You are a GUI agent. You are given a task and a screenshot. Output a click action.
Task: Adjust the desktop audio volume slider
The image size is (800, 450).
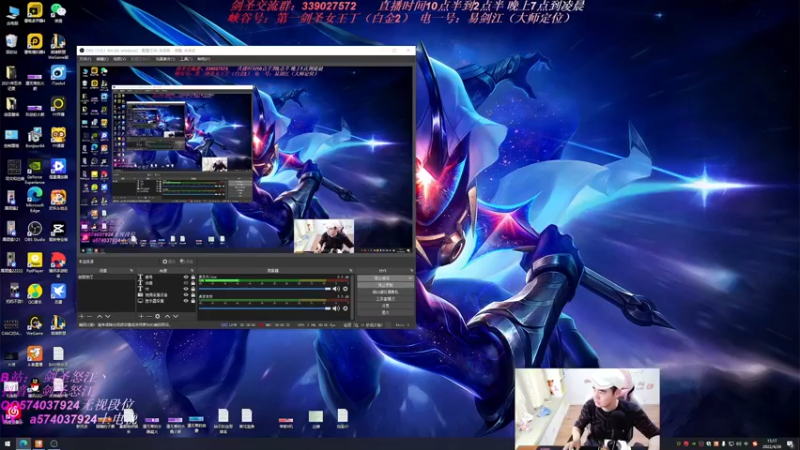click(265, 308)
